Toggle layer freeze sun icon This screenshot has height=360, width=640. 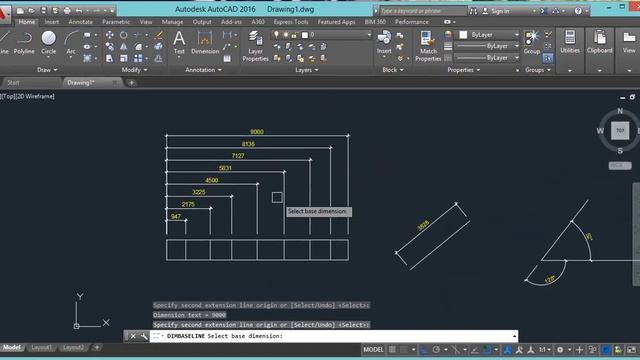click(285, 35)
